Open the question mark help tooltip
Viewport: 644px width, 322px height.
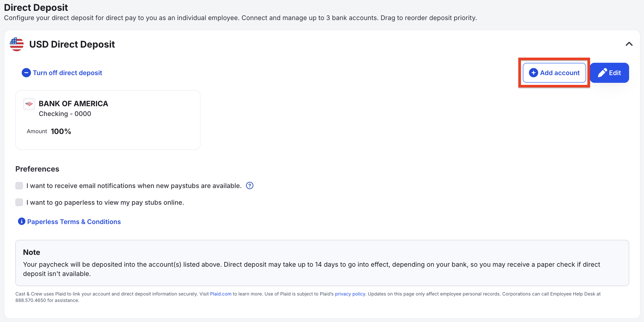click(250, 185)
